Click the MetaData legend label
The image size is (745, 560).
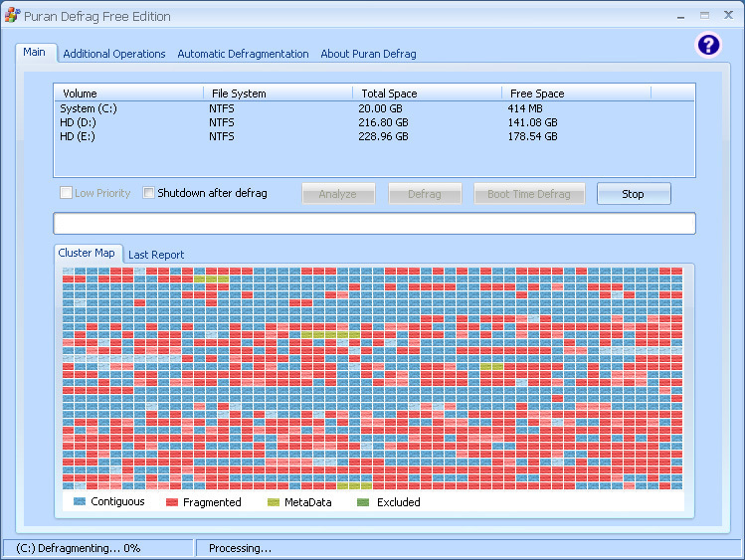(308, 502)
